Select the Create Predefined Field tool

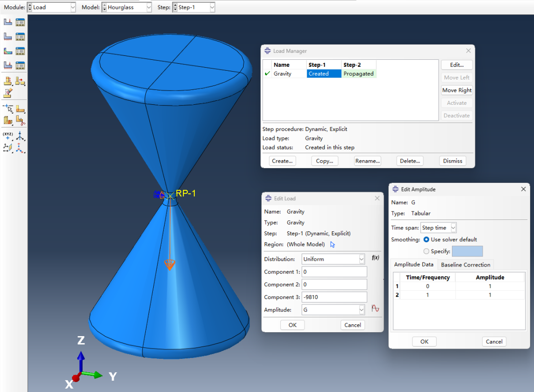pos(8,51)
